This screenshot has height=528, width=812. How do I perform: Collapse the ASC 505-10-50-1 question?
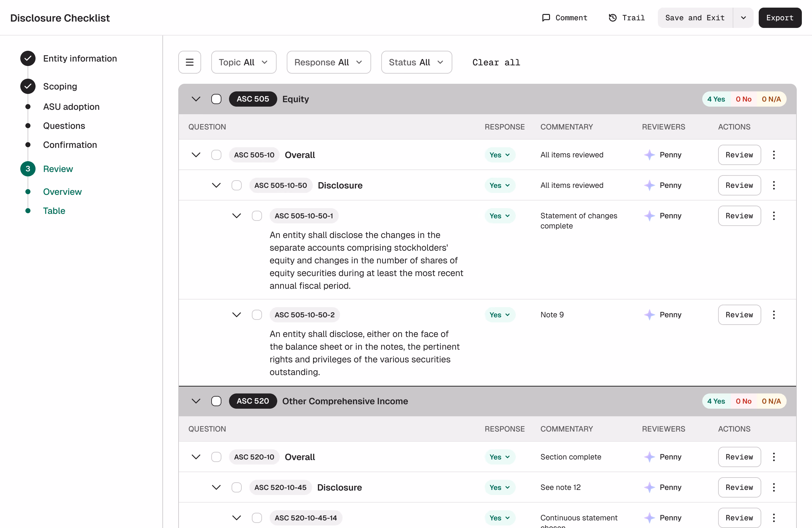[x=236, y=216]
